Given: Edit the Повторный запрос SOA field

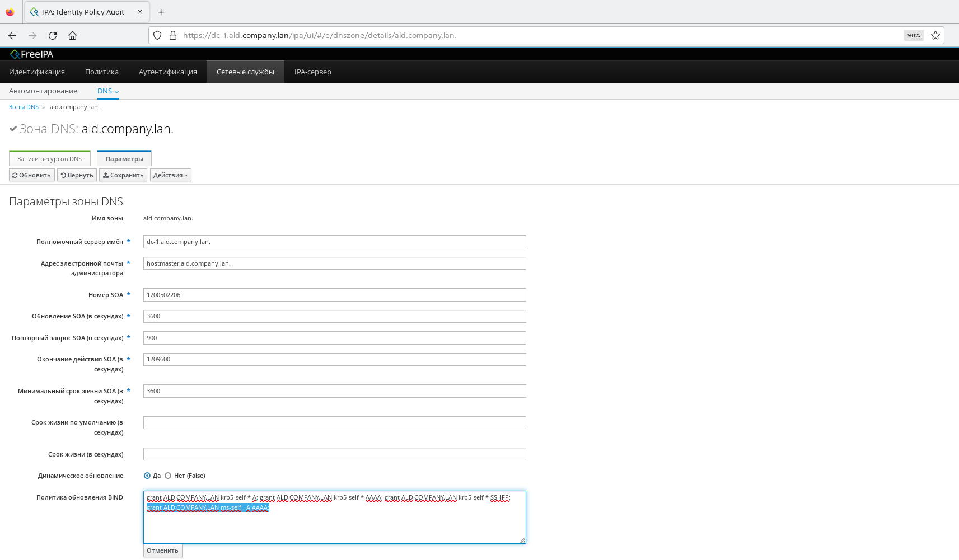Looking at the screenshot, I should click(335, 338).
